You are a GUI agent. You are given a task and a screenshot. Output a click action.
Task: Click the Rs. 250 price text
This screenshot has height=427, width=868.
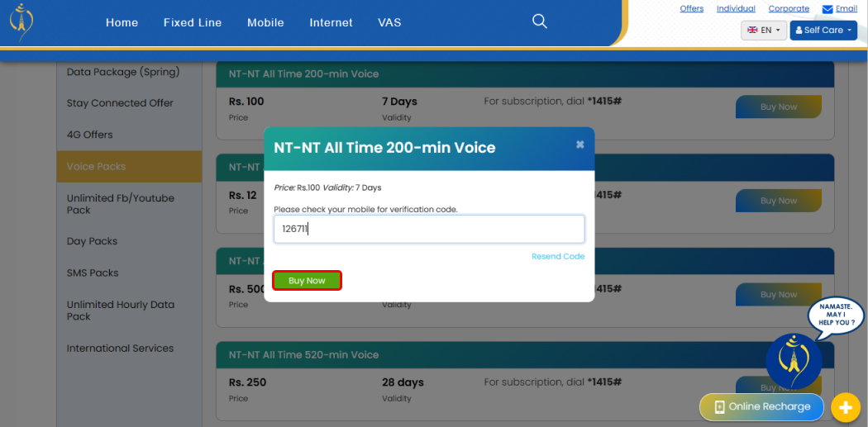(247, 382)
